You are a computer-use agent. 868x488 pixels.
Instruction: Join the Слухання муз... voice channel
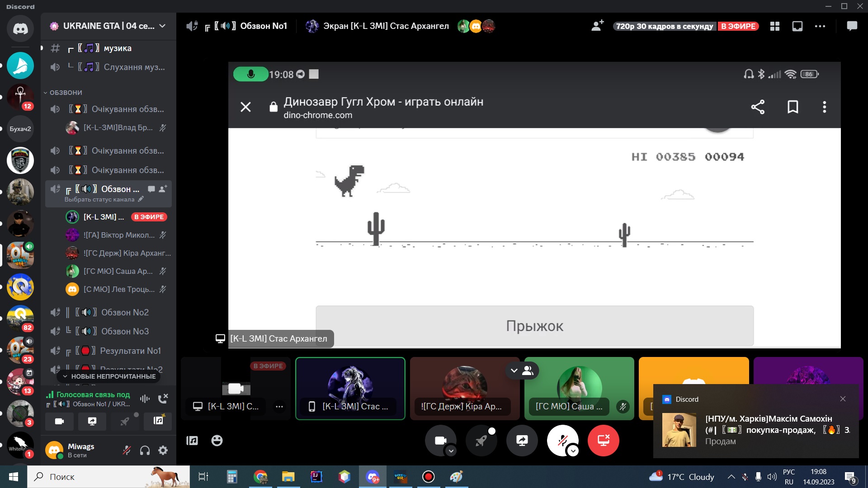pos(108,67)
